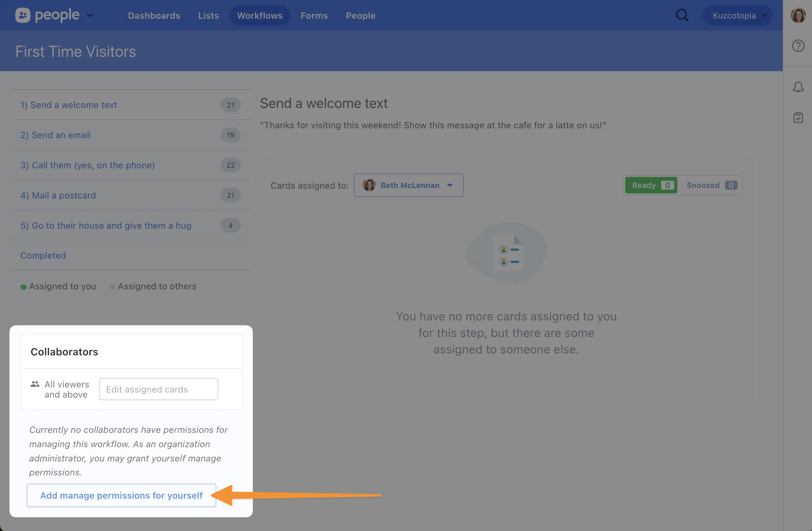Click Beth McLennan's small avatar picture
812x531 pixels.
pos(369,185)
